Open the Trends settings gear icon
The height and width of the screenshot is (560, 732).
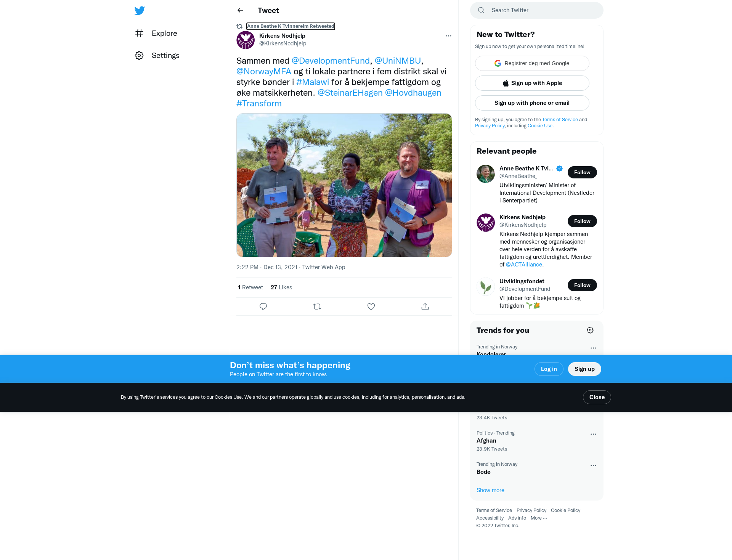tap(590, 330)
